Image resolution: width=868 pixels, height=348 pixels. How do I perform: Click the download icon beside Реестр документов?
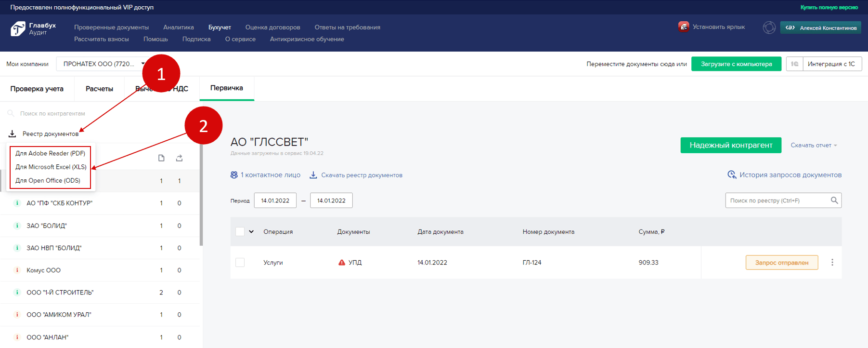13,134
